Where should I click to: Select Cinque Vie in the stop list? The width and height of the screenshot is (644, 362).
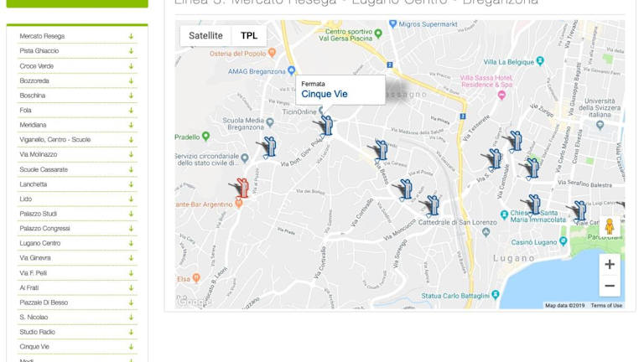[x=34, y=347]
